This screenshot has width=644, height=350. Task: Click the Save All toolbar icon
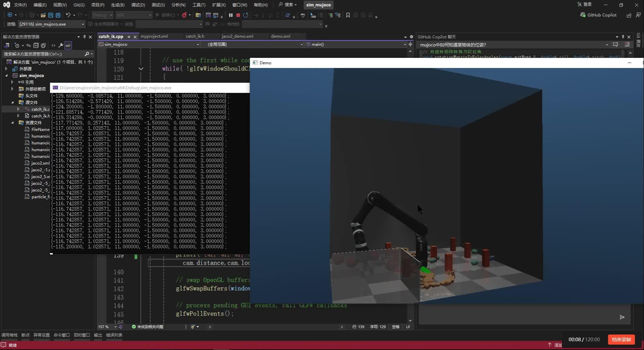pos(58,15)
